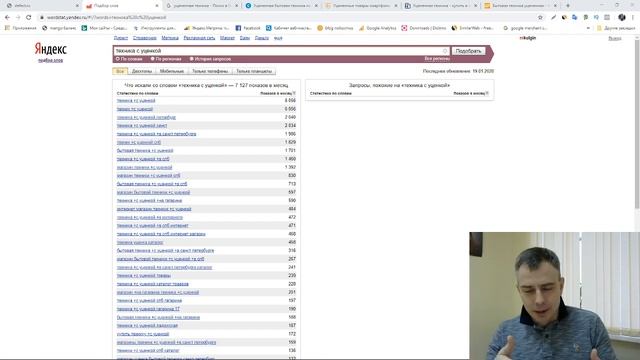Image resolution: width=640 pixels, height=360 pixels.
Task: Click the browser address bar
Action: coord(286,18)
